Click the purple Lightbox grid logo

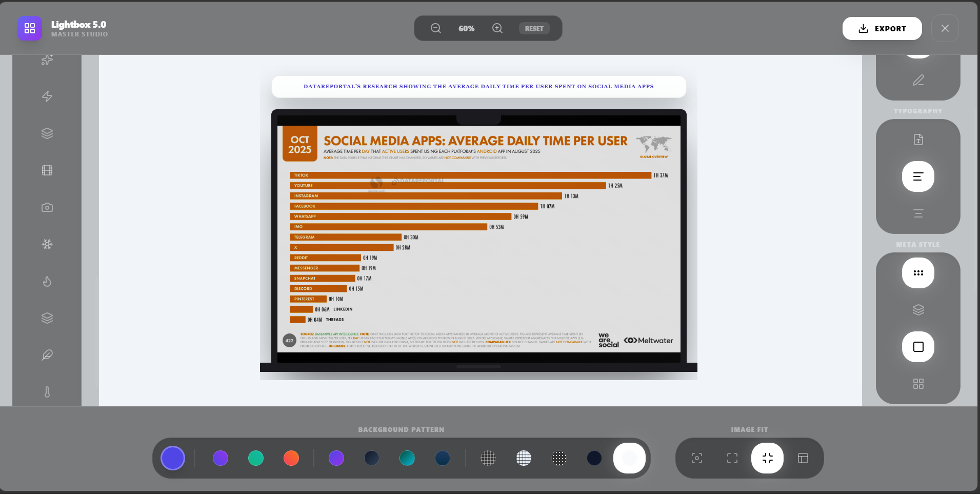point(30,28)
